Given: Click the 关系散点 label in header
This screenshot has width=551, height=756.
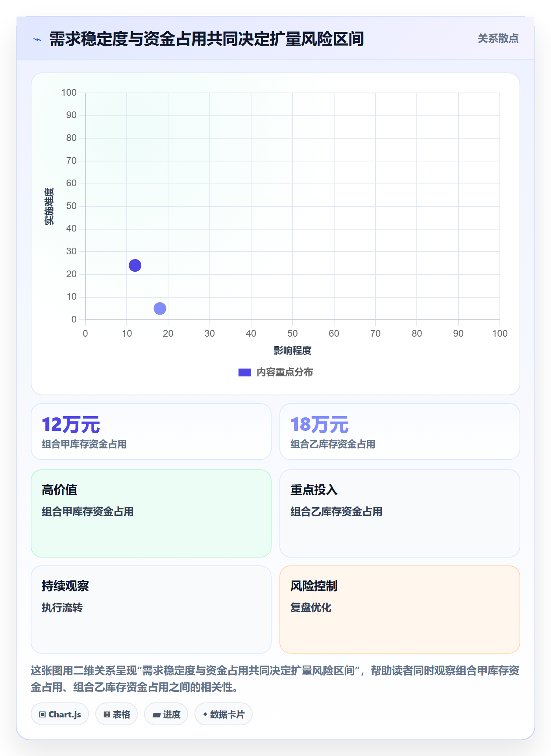Looking at the screenshot, I should [498, 39].
